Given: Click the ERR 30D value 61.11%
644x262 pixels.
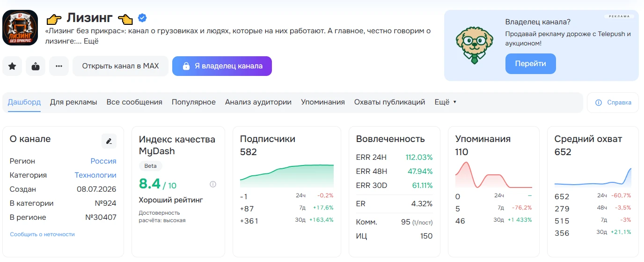Looking at the screenshot, I should [422, 185].
